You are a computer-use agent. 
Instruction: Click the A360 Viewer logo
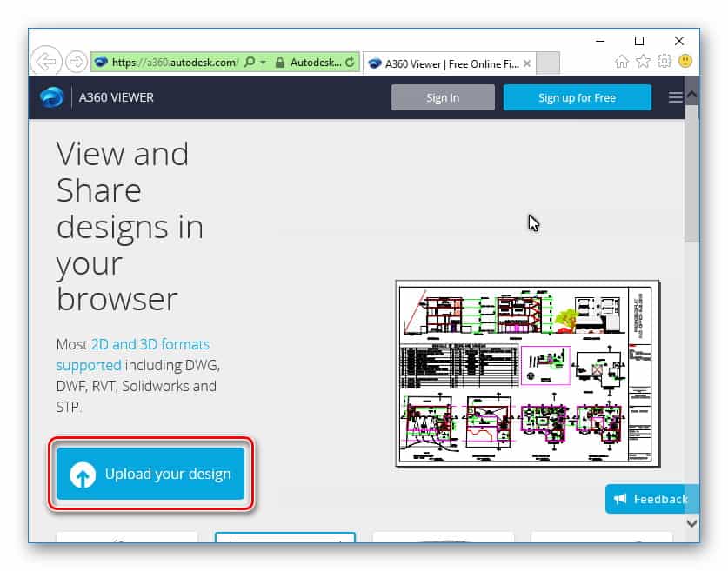pyautogui.click(x=52, y=97)
